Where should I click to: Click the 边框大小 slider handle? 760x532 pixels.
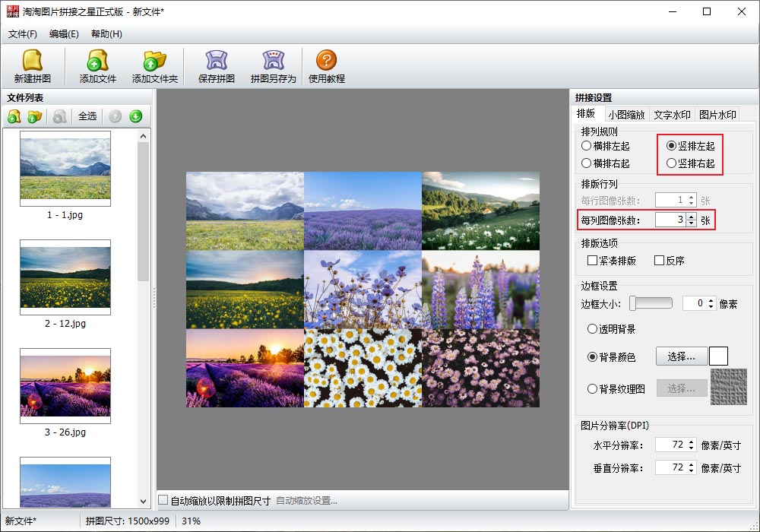[x=632, y=304]
